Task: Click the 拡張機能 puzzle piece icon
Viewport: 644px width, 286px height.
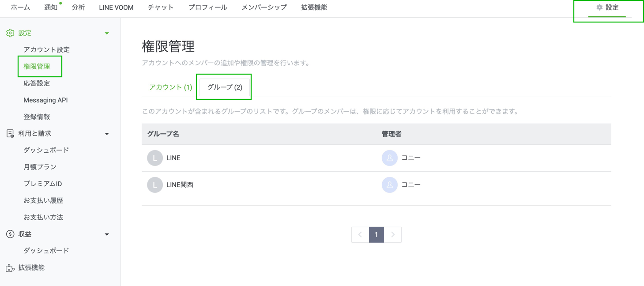Action: (x=10, y=268)
